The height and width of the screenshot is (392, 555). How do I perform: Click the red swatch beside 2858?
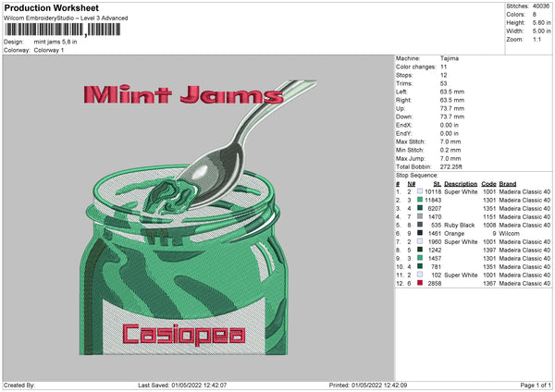click(420, 283)
